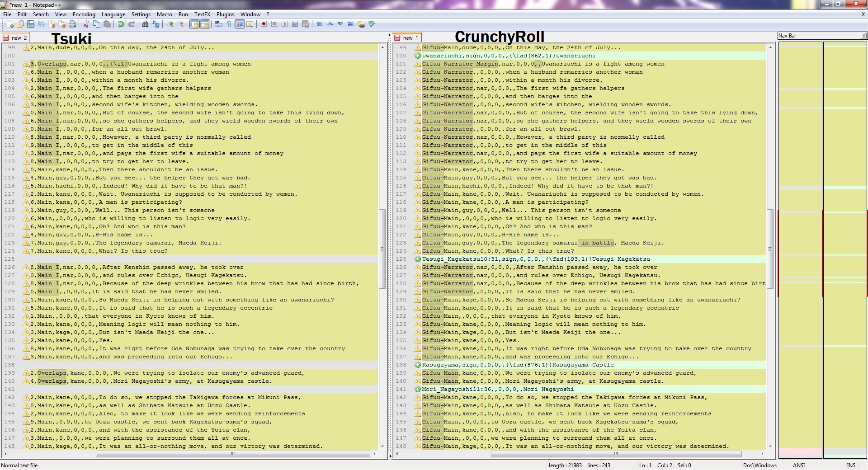Click the right pane vertical scrollbar thumb
Image resolution: width=868 pixels, height=470 pixels.
(770, 249)
